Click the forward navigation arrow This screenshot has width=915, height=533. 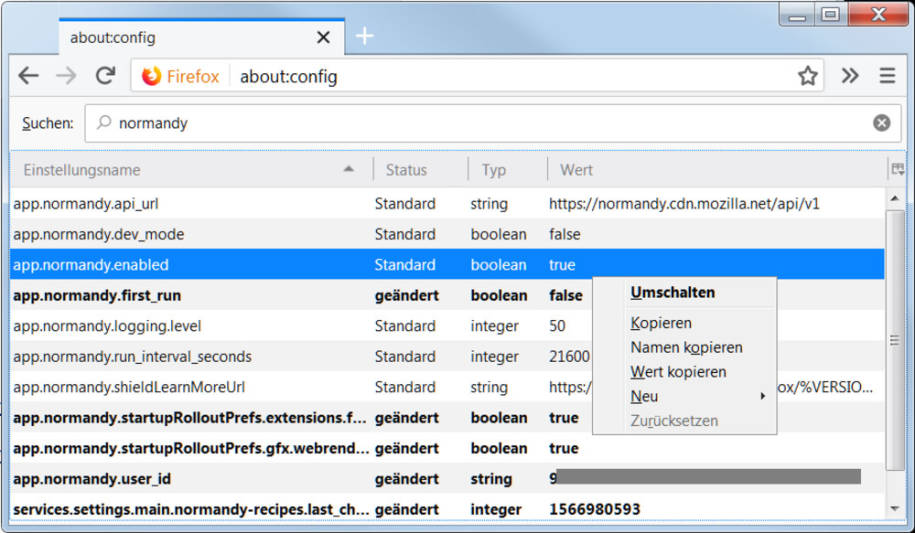click(x=66, y=76)
